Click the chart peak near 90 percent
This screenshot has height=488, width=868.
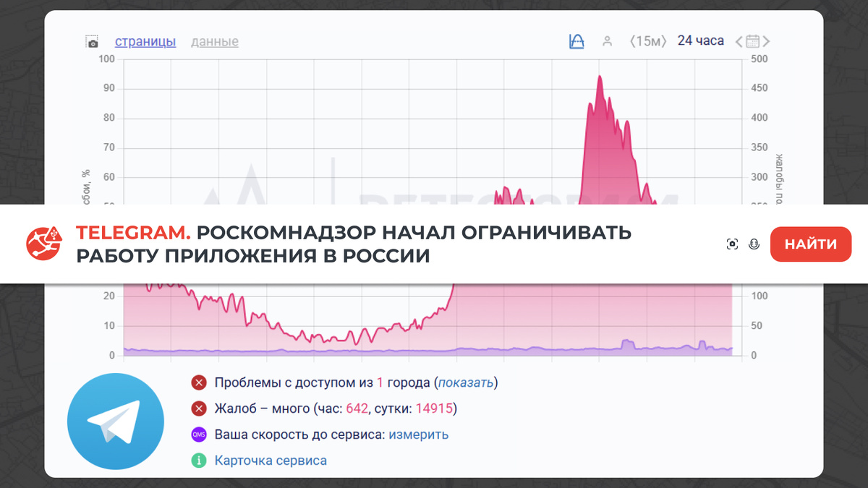(600, 78)
